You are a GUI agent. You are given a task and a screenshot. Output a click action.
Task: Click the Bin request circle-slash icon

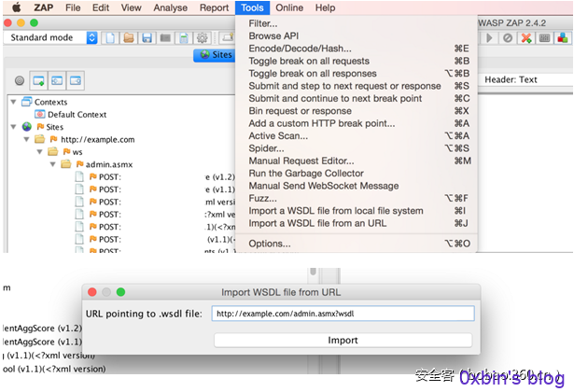pyautogui.click(x=508, y=37)
